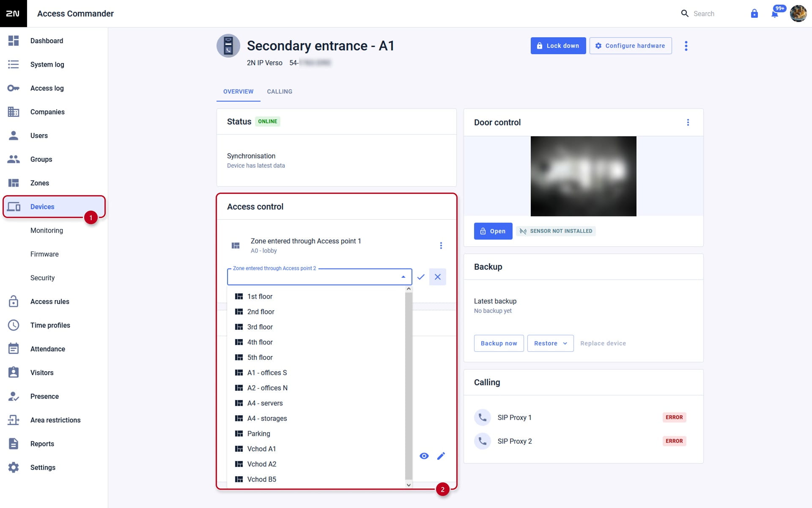Open Access point 1 zone options menu

[x=441, y=246]
